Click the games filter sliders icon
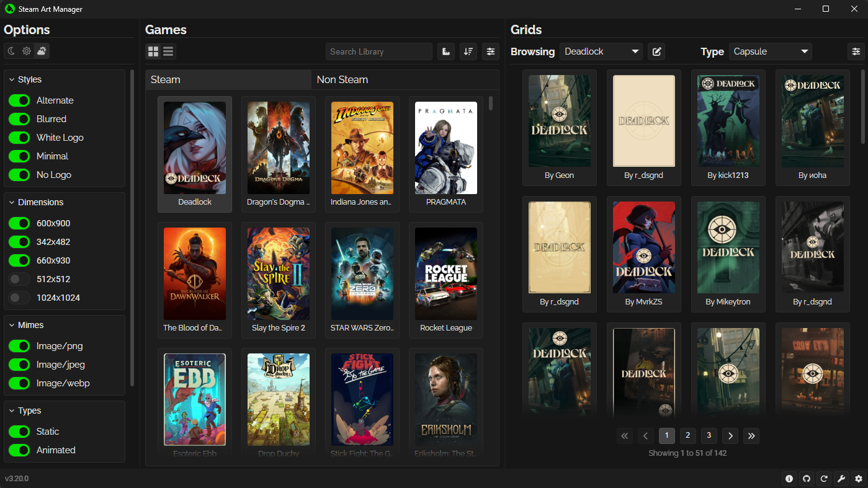 491,51
